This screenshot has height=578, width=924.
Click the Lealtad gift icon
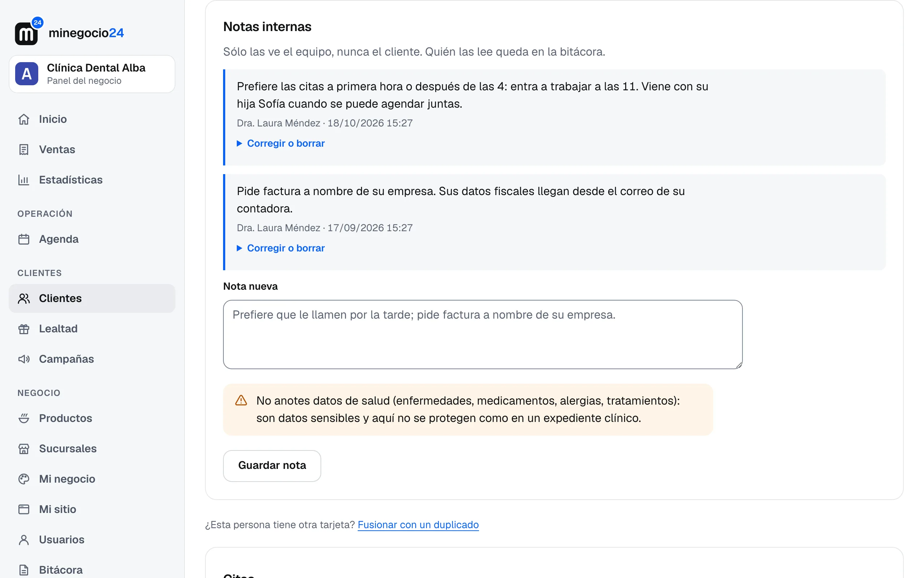24,329
